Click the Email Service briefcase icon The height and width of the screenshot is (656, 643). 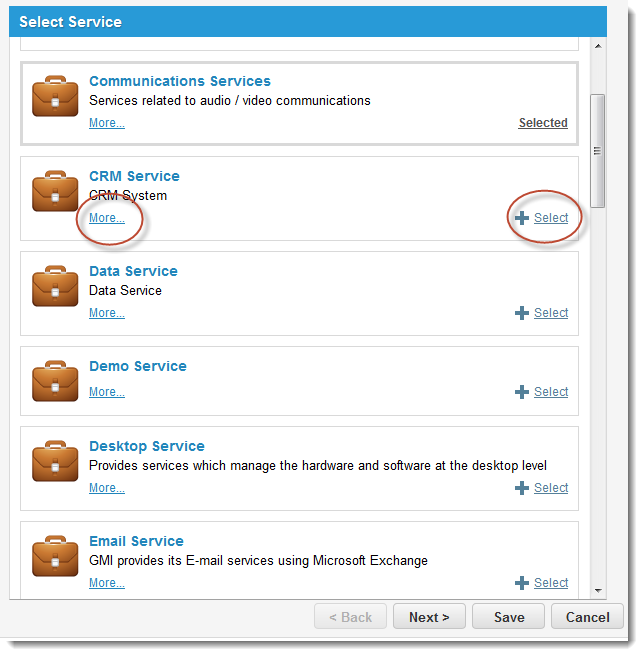point(55,556)
